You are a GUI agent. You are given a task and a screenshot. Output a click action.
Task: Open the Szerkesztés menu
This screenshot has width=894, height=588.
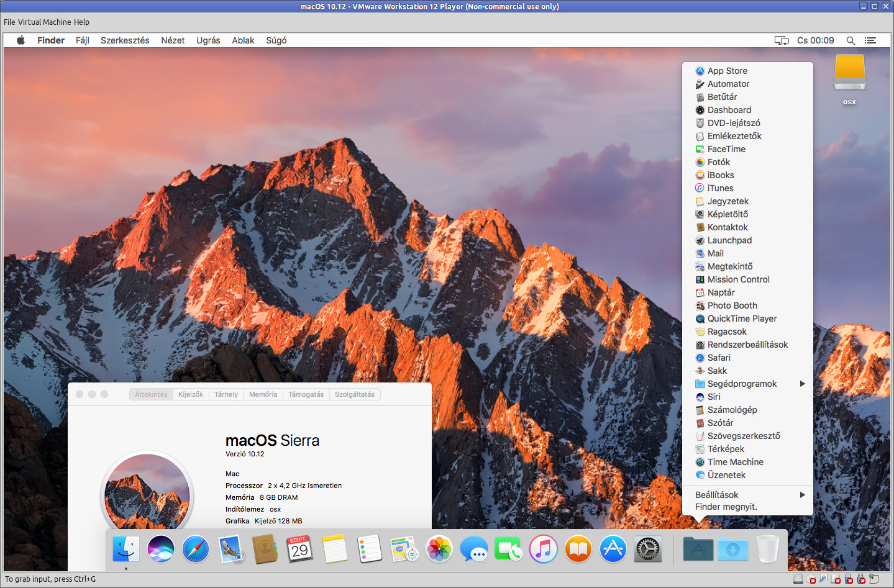pyautogui.click(x=125, y=40)
